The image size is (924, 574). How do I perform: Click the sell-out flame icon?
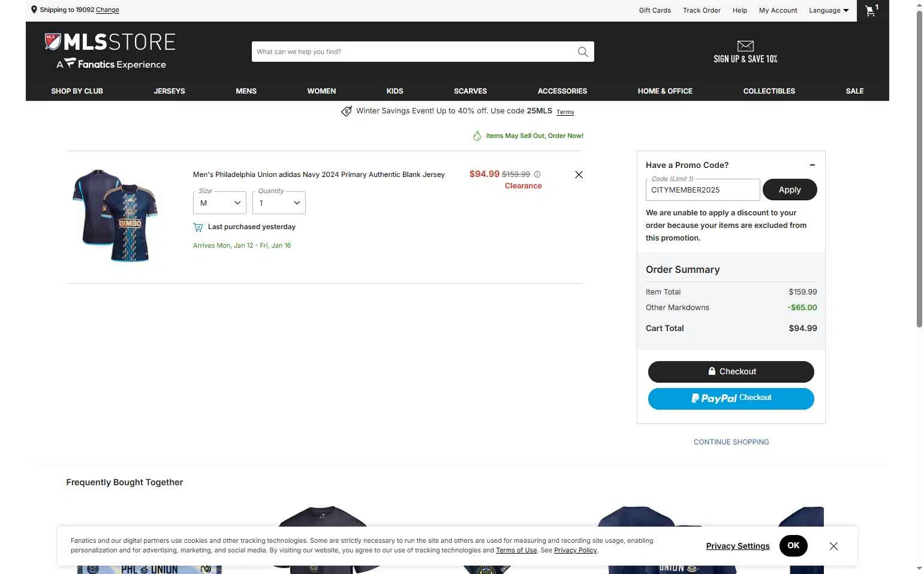click(477, 136)
